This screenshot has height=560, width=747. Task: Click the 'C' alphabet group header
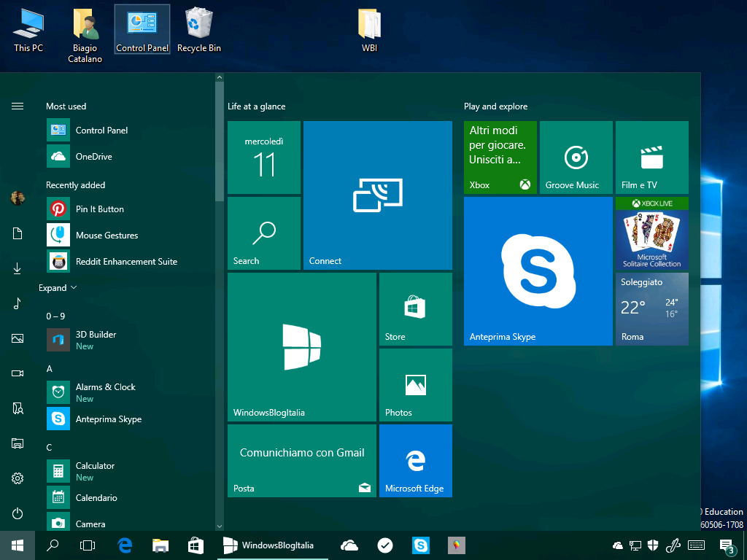pyautogui.click(x=49, y=447)
